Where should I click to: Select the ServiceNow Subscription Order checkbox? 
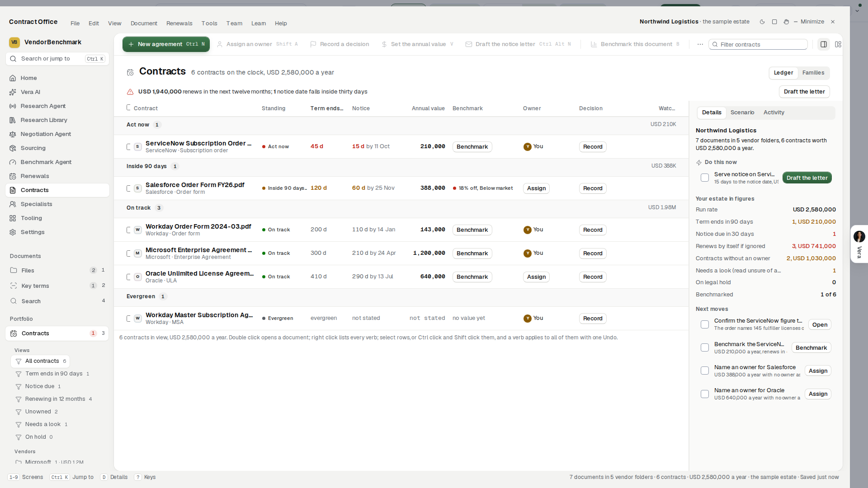(x=128, y=146)
